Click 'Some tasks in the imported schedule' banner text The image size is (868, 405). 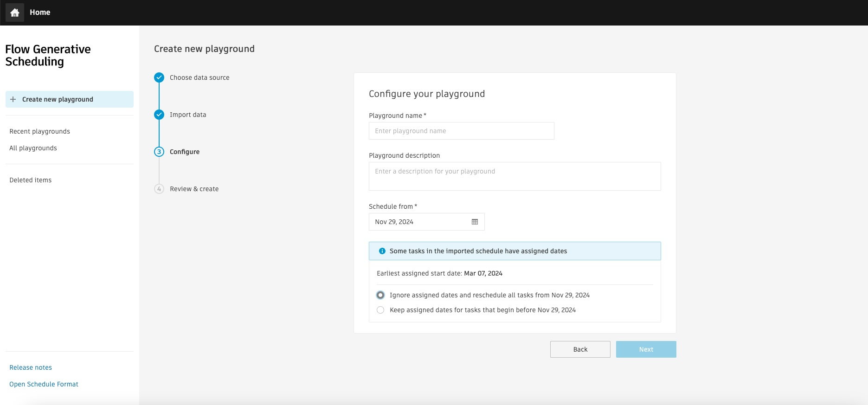(x=478, y=251)
